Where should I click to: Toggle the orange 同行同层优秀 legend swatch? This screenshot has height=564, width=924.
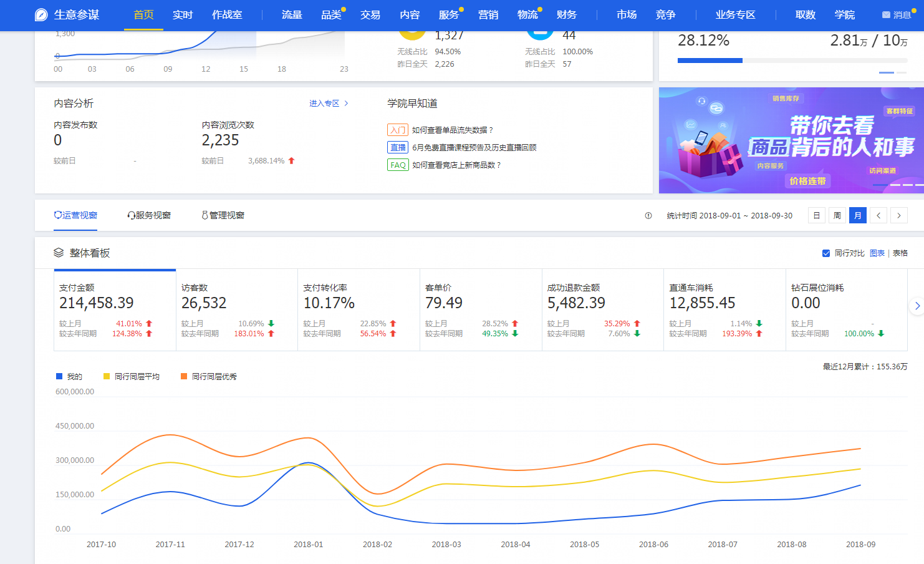click(184, 376)
